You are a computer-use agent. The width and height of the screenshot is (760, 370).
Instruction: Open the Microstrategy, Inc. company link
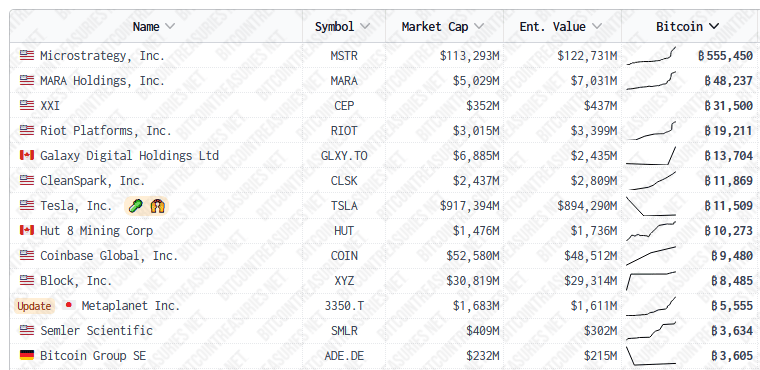[102, 56]
